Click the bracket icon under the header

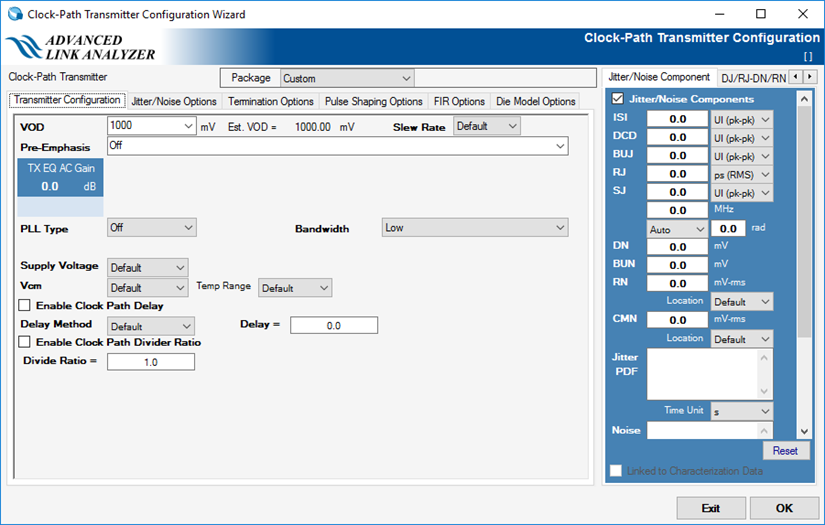(x=808, y=56)
